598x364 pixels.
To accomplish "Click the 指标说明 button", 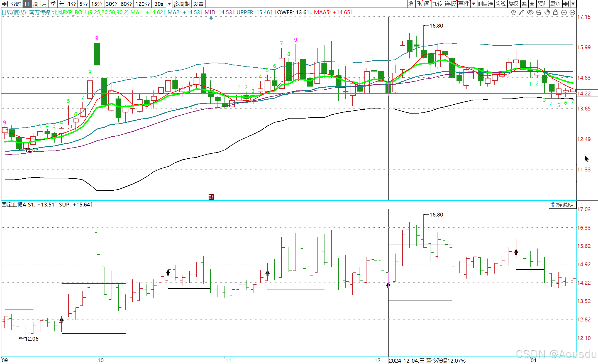I will [562, 205].
